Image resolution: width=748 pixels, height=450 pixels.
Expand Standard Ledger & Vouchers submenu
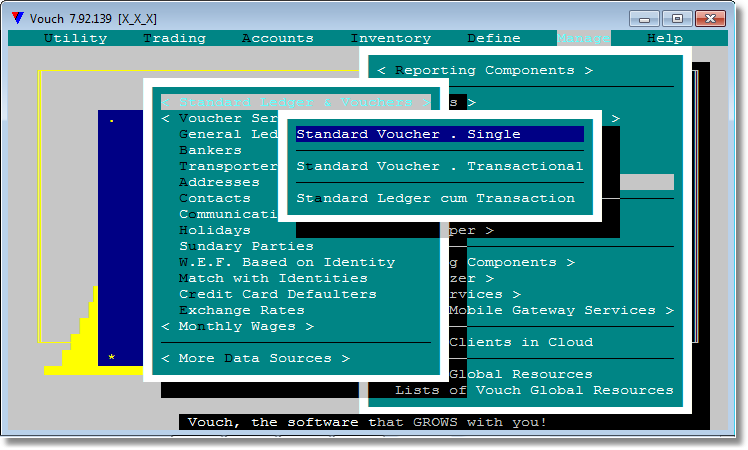pos(296,102)
